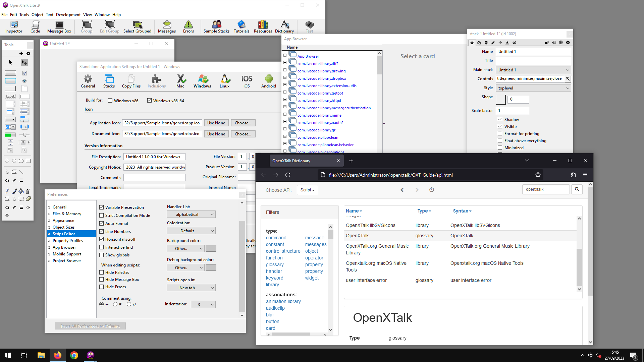
Task: Open the File menu
Action: pyautogui.click(x=4, y=15)
